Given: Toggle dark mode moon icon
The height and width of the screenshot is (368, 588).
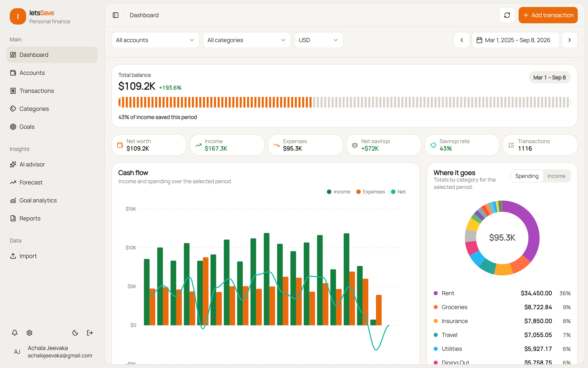Looking at the screenshot, I should [75, 333].
